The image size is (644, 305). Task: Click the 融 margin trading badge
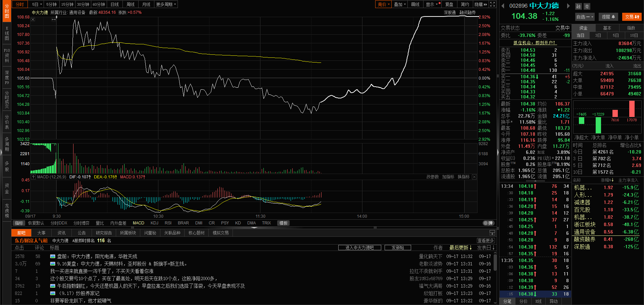click(578, 6)
